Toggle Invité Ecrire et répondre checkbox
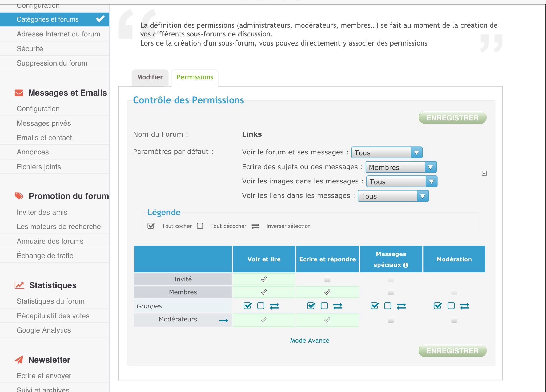 [x=327, y=280]
